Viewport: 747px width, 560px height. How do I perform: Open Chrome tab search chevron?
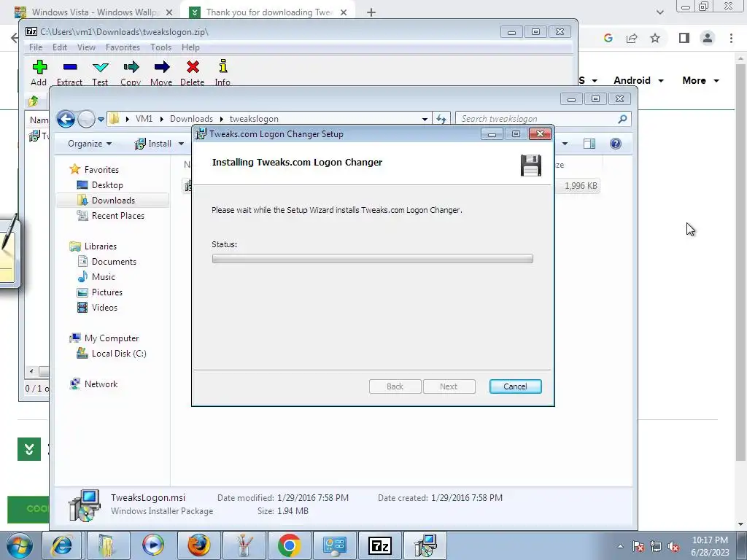point(659,12)
